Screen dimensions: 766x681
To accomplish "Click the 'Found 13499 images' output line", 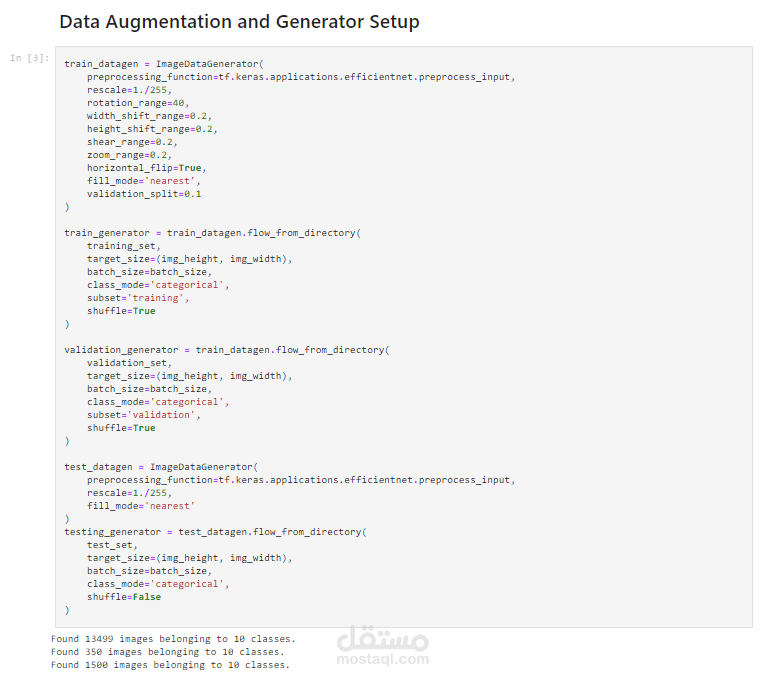I will (173, 638).
